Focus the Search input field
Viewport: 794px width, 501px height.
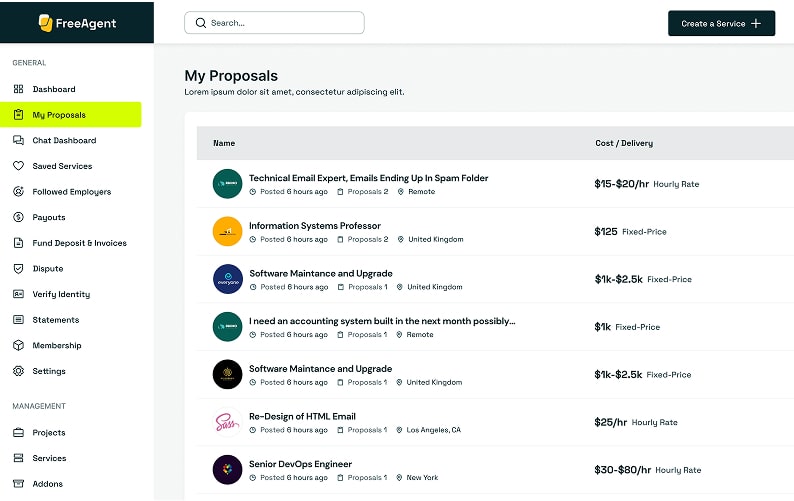(280, 23)
